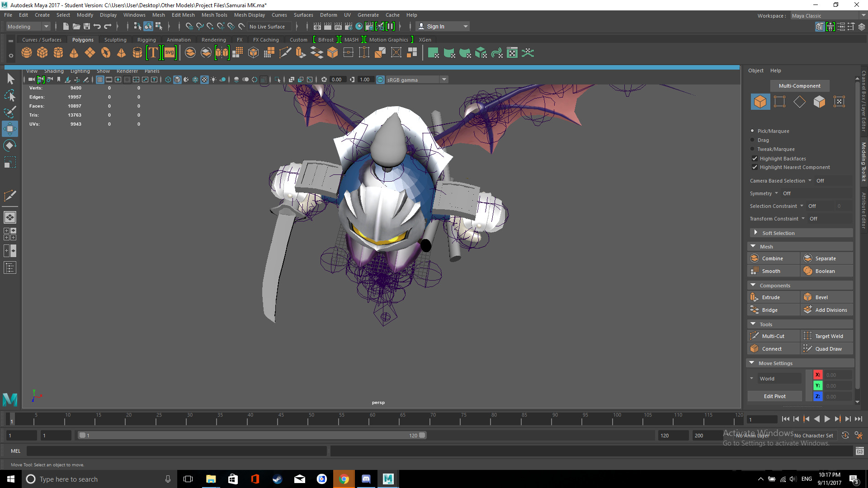Open the sRGB gamma dropdown

coord(444,80)
